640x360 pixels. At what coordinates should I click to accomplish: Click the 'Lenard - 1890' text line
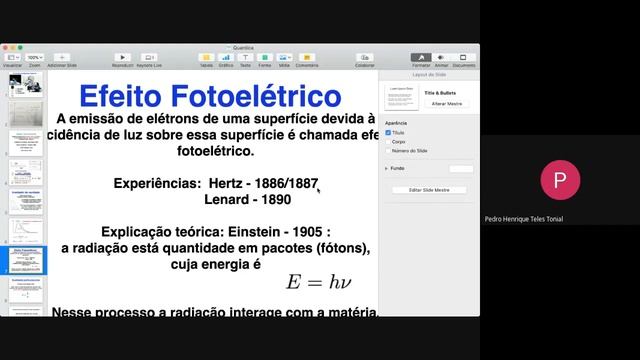(248, 200)
